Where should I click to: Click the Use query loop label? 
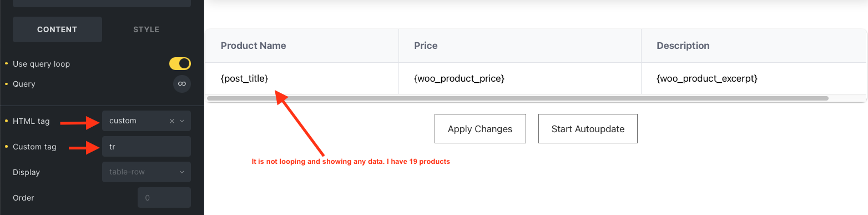[41, 64]
